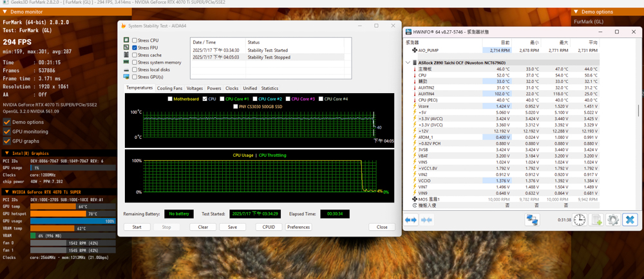Open HWiNFO network remote monitoring icon
Viewport: 644px width, 279px height.
pos(533,221)
